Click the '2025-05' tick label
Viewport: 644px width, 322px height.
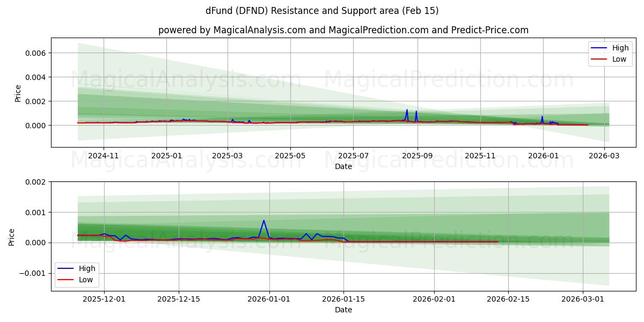pyautogui.click(x=290, y=156)
